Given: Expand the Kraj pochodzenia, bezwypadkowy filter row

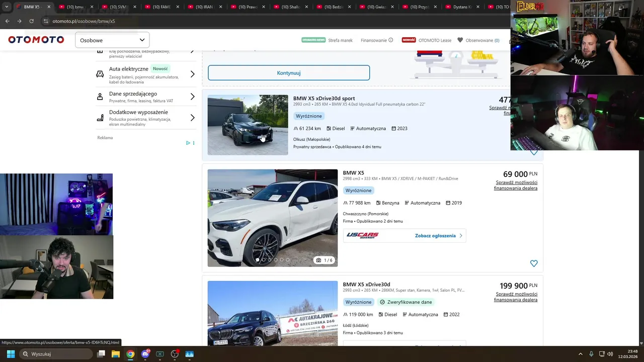Looking at the screenshot, I should click(146, 53).
